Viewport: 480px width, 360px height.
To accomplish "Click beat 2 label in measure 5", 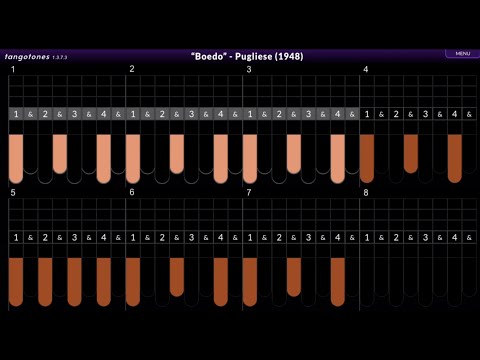I will [x=45, y=238].
